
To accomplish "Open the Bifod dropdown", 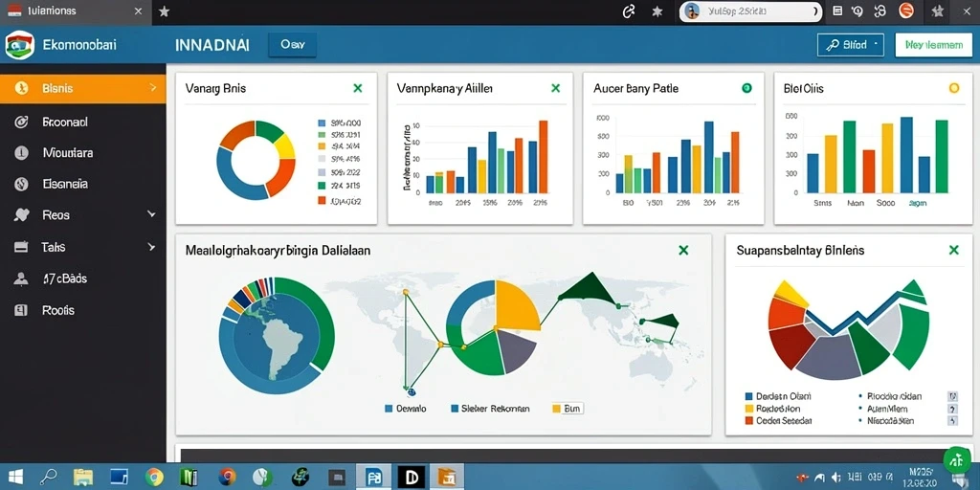I will point(850,45).
